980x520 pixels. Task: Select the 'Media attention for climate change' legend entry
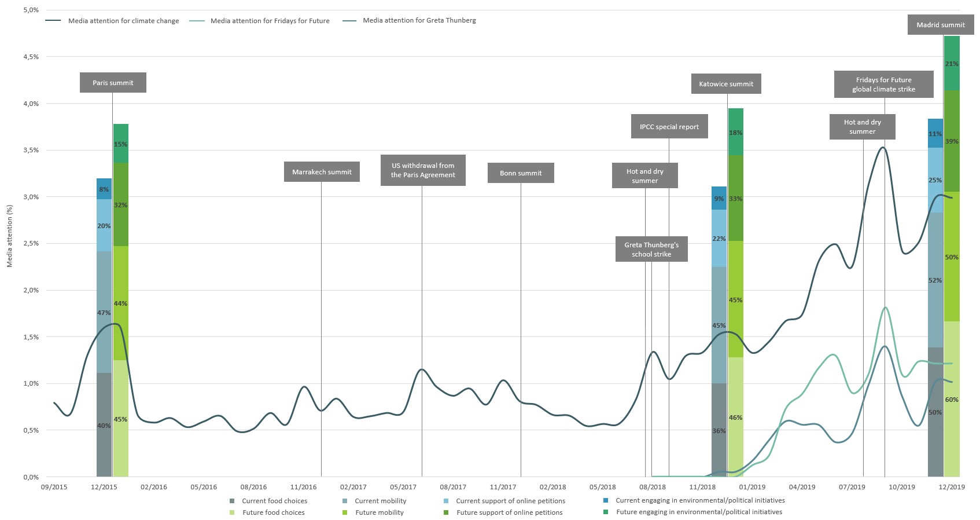(x=112, y=21)
